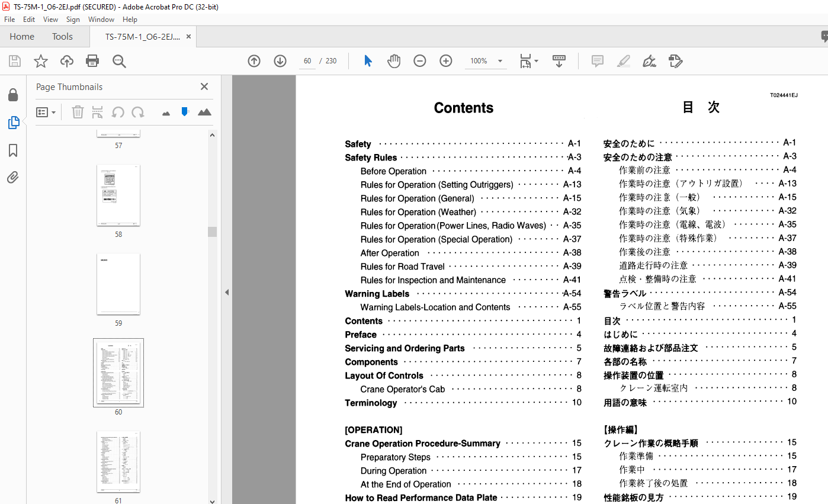
Task: Click the After Operation contents entry
Action: tap(390, 253)
